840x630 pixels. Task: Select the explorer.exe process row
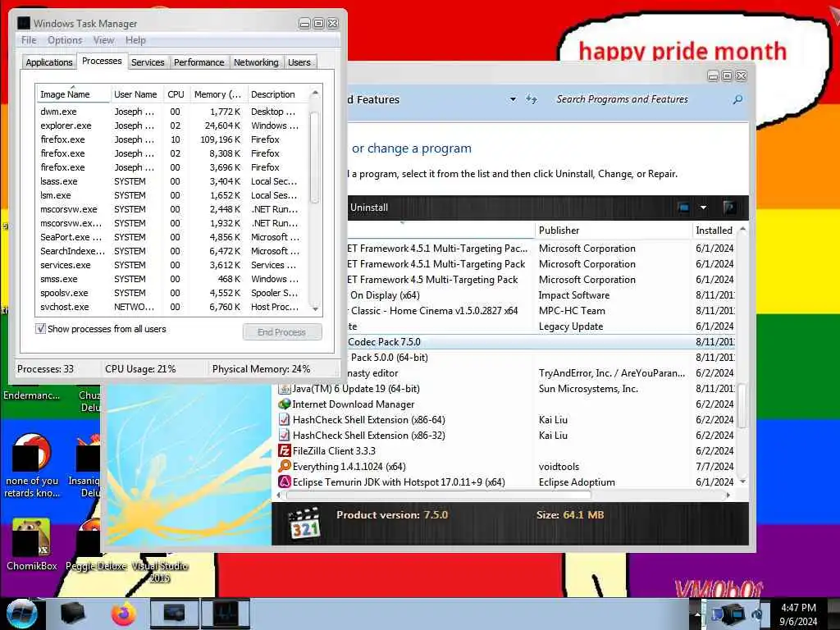pyautogui.click(x=171, y=126)
